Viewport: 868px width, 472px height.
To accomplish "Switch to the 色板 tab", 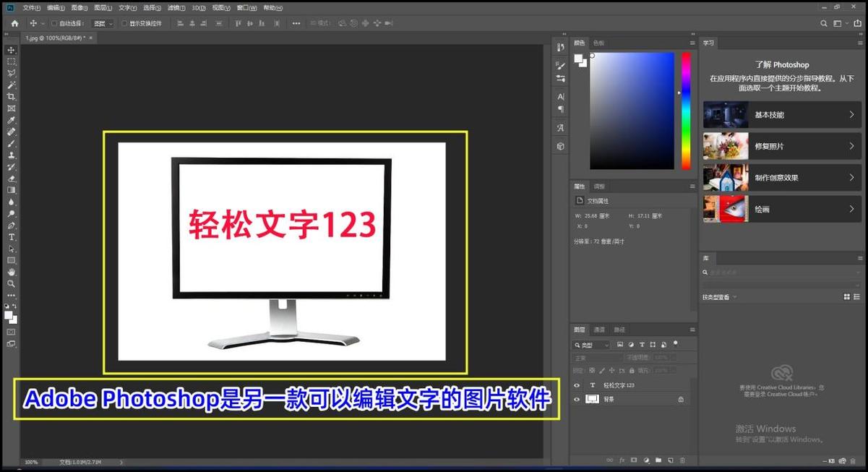I will tap(598, 43).
